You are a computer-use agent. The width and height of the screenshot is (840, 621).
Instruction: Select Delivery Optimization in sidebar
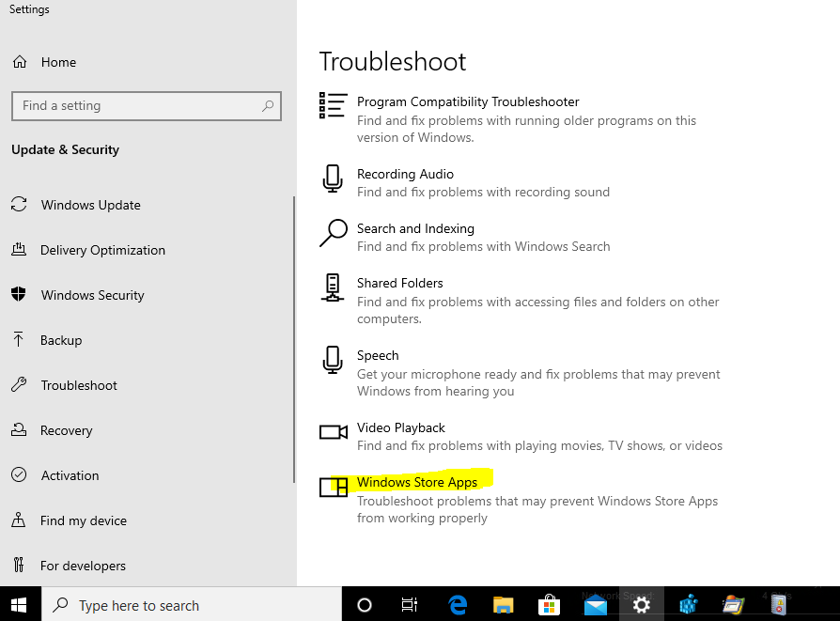[102, 250]
